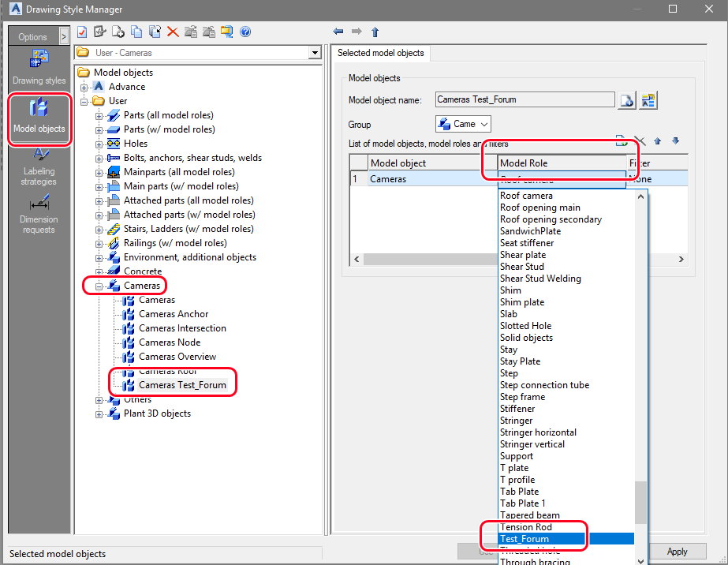Click the Cameras cell in row 1
The width and height of the screenshot is (728, 565).
tap(433, 179)
